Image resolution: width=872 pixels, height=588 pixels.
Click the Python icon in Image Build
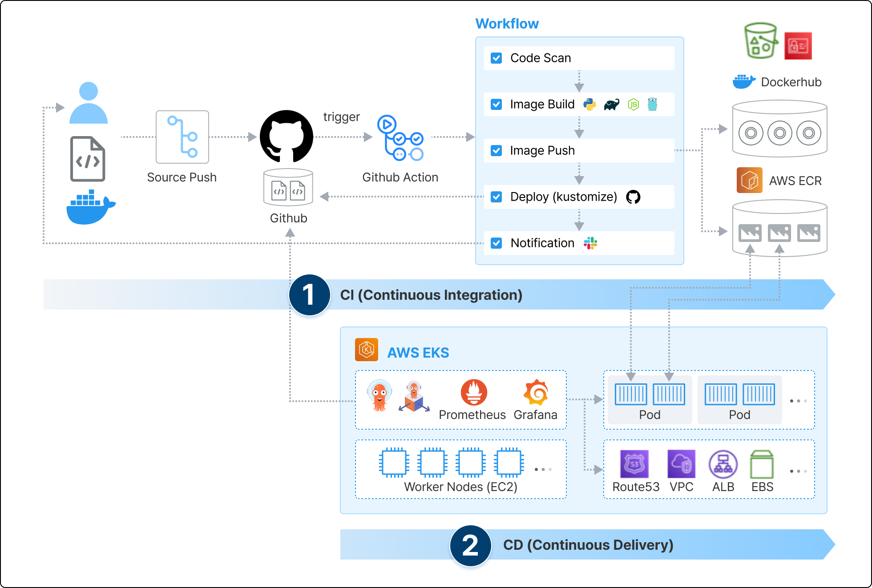click(x=589, y=105)
